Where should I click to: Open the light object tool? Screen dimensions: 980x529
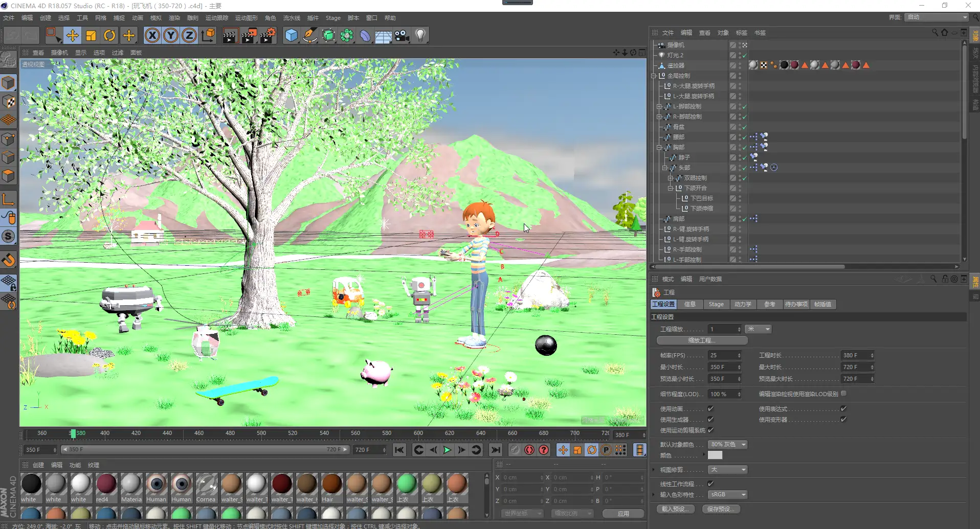coord(420,35)
